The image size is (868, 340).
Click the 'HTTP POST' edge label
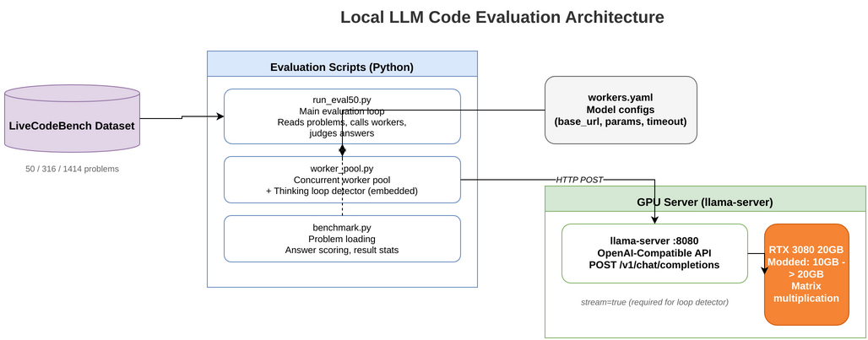point(579,180)
